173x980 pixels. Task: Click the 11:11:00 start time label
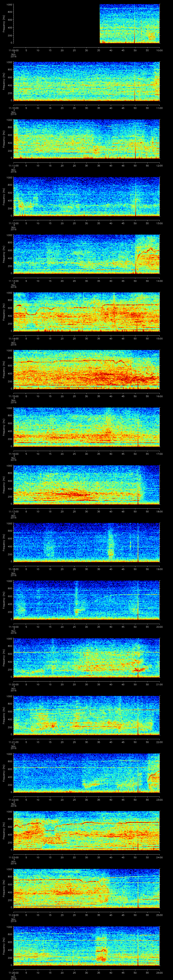click(x=13, y=166)
